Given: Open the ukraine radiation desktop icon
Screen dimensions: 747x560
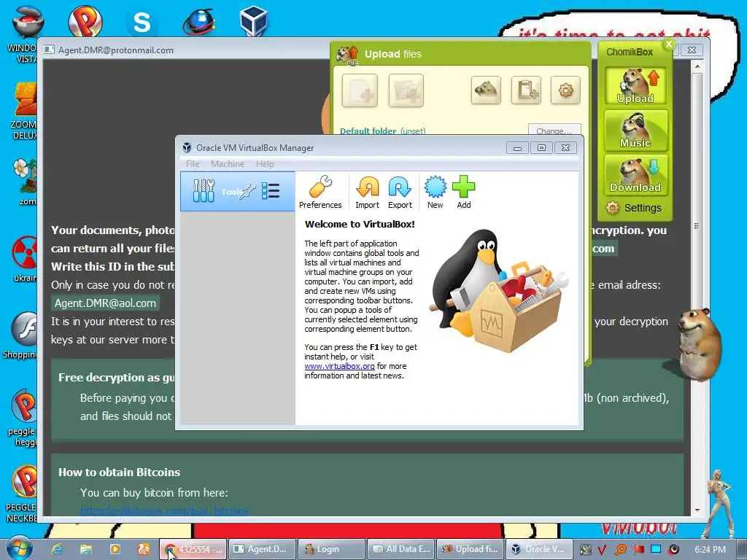Looking at the screenshot, I should (26, 259).
